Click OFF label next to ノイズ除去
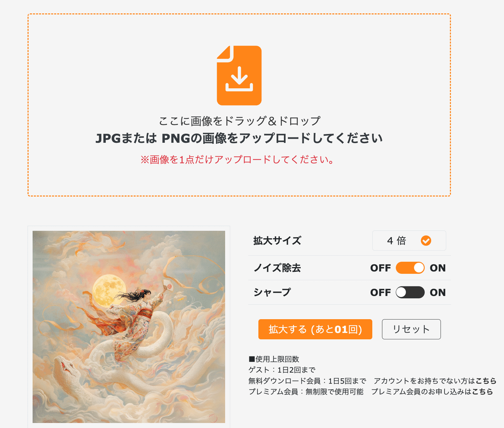The image size is (504, 428). (x=381, y=268)
